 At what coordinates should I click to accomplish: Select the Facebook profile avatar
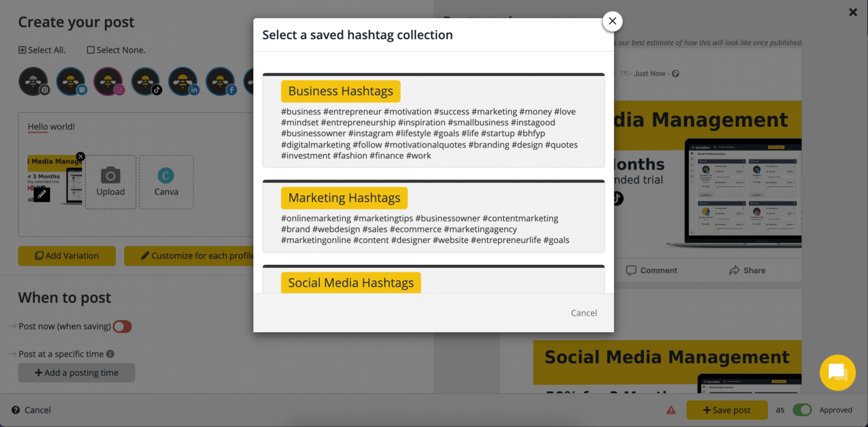pos(220,81)
